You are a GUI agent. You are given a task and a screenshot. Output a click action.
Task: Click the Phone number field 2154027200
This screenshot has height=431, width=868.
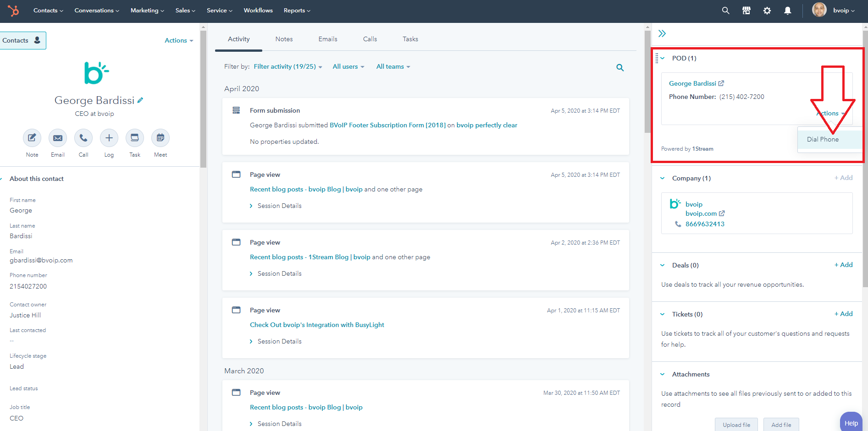click(28, 286)
